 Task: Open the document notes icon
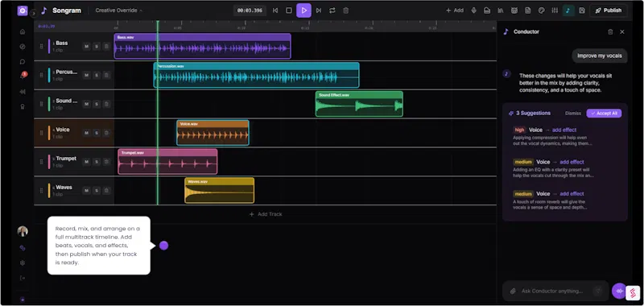click(528, 10)
